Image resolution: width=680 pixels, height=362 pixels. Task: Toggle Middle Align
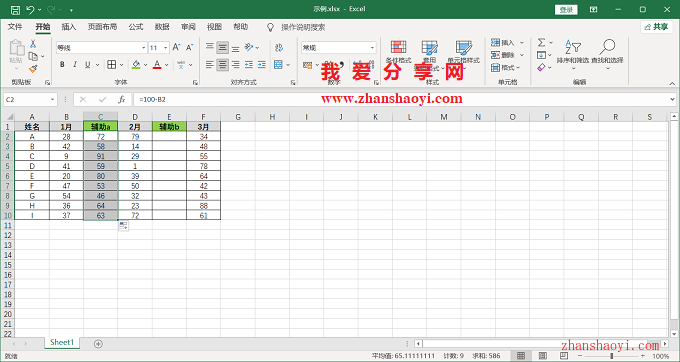[222, 47]
